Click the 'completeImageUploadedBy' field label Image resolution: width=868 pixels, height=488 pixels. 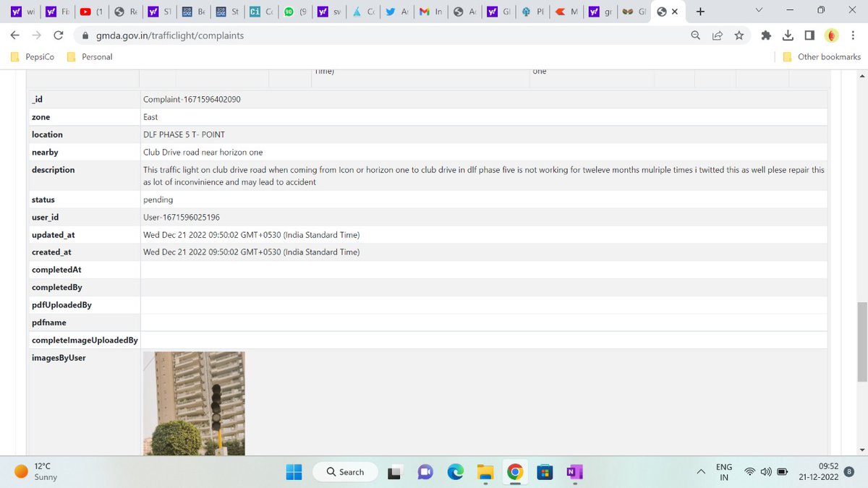tap(85, 340)
